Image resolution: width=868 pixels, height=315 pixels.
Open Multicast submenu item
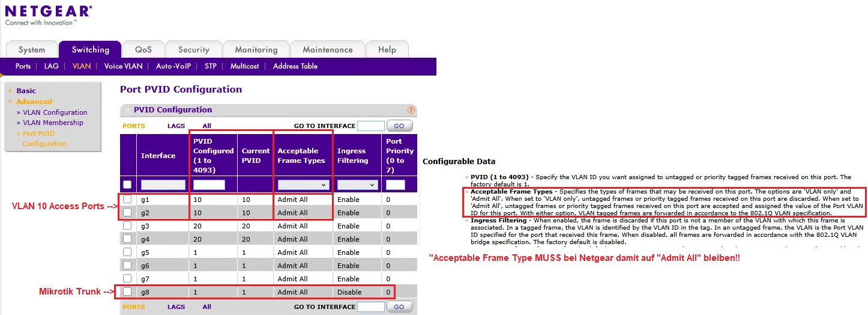(x=244, y=66)
